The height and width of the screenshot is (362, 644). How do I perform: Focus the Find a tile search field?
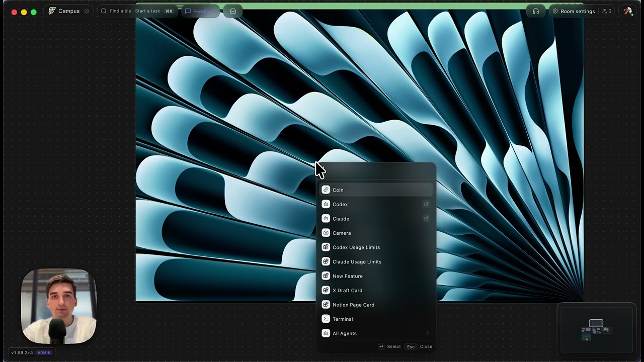[x=137, y=11]
